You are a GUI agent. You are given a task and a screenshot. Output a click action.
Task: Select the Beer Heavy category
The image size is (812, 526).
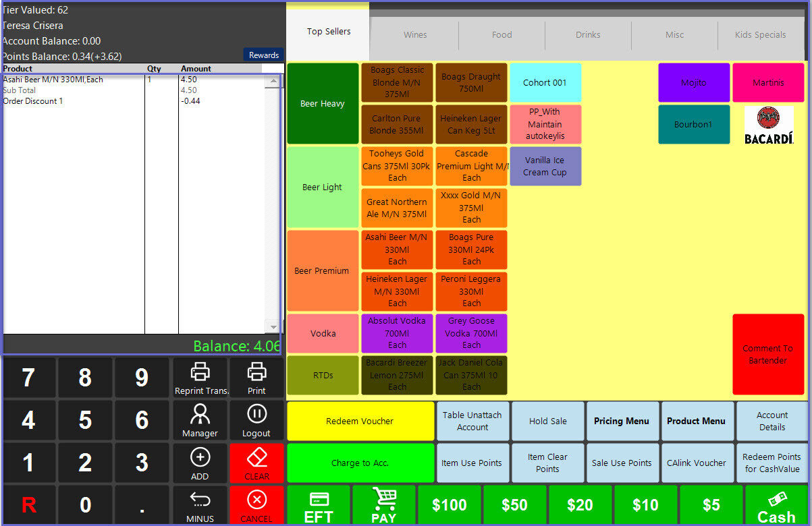pos(323,104)
